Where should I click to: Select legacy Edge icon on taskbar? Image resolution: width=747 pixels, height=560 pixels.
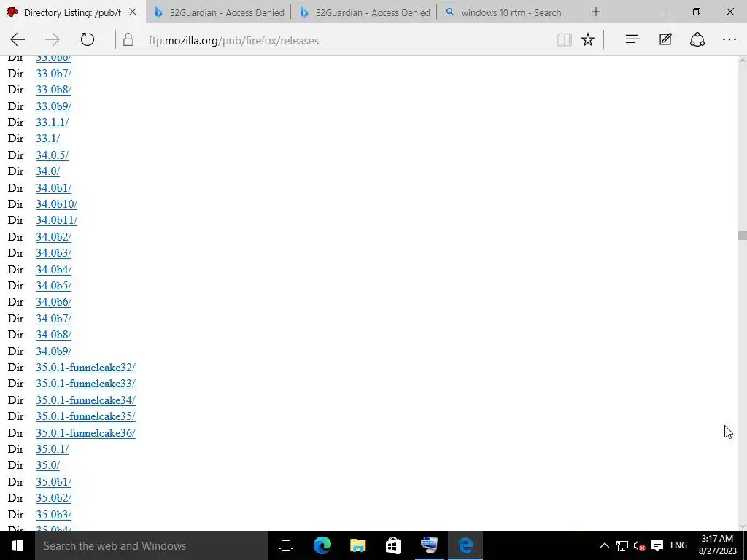pyautogui.click(x=465, y=545)
